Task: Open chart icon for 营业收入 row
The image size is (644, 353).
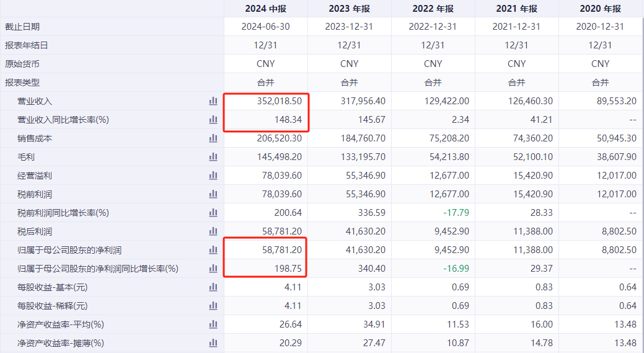Action: pyautogui.click(x=213, y=101)
